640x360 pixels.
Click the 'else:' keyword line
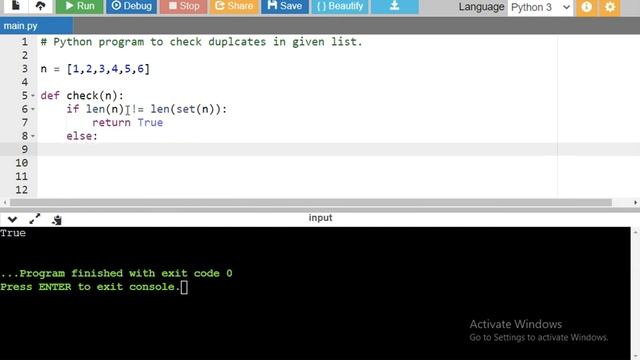(x=82, y=136)
